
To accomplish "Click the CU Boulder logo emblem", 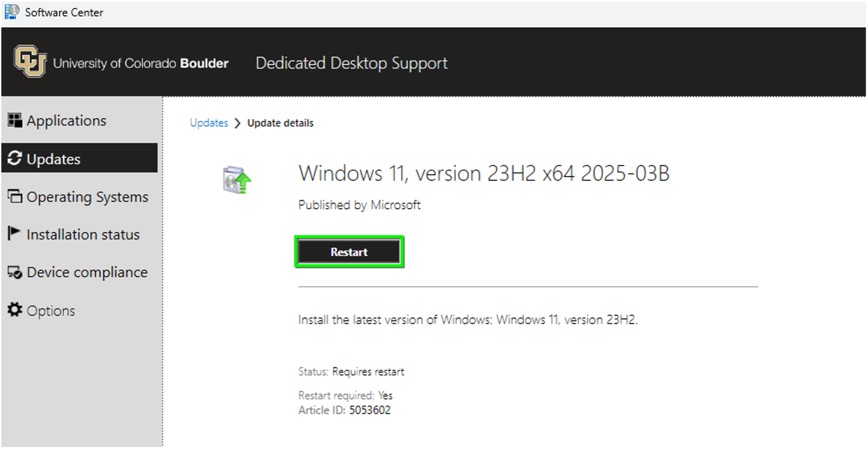I will (x=30, y=61).
